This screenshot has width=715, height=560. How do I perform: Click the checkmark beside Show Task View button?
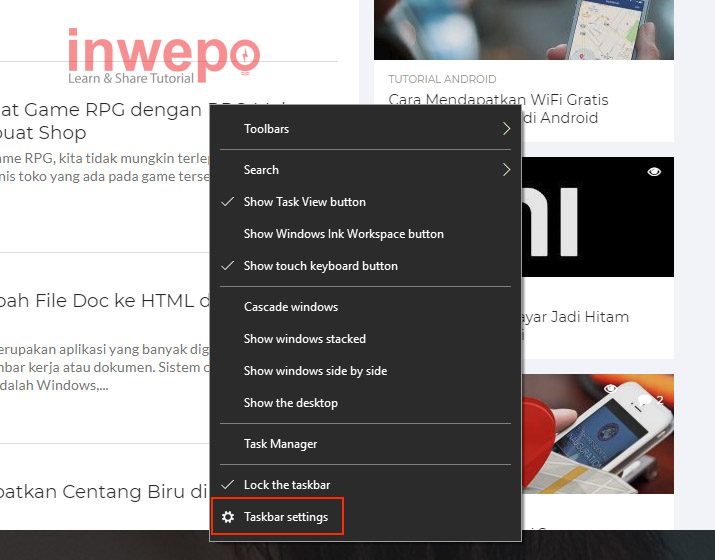(228, 202)
